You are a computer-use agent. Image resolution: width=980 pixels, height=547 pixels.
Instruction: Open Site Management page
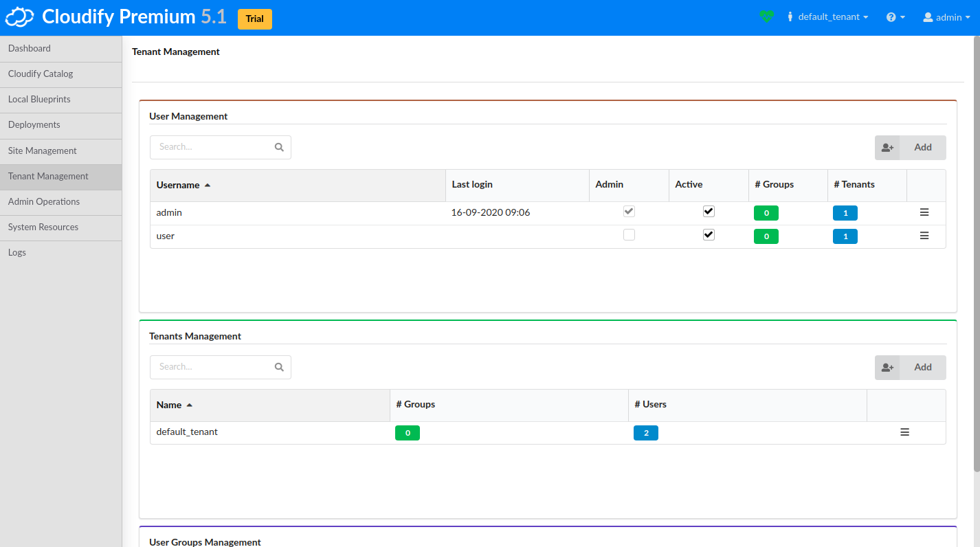[61, 151]
